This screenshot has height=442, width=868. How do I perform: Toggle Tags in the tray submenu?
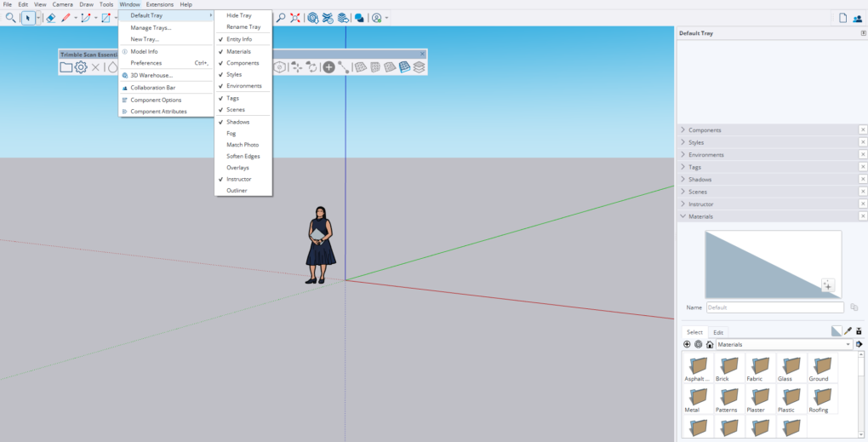243,98
